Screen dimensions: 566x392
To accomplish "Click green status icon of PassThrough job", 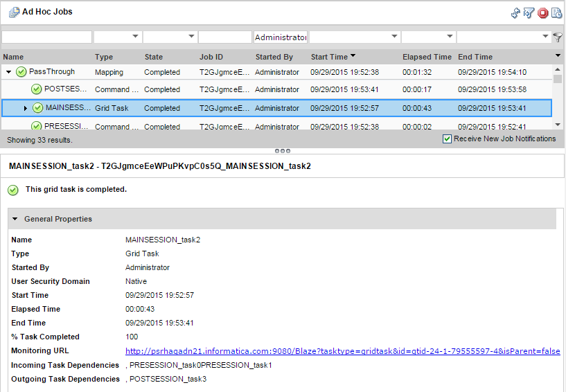I will tap(21, 72).
